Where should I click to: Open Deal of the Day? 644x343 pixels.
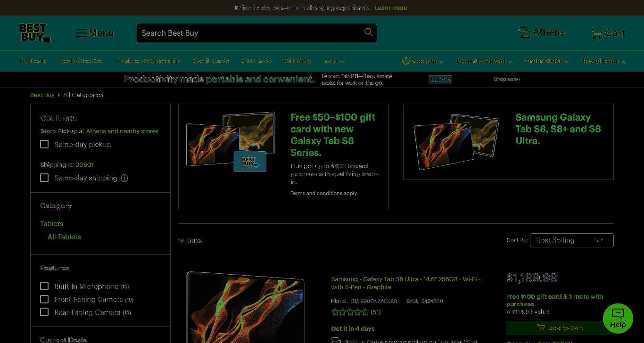tap(81, 61)
